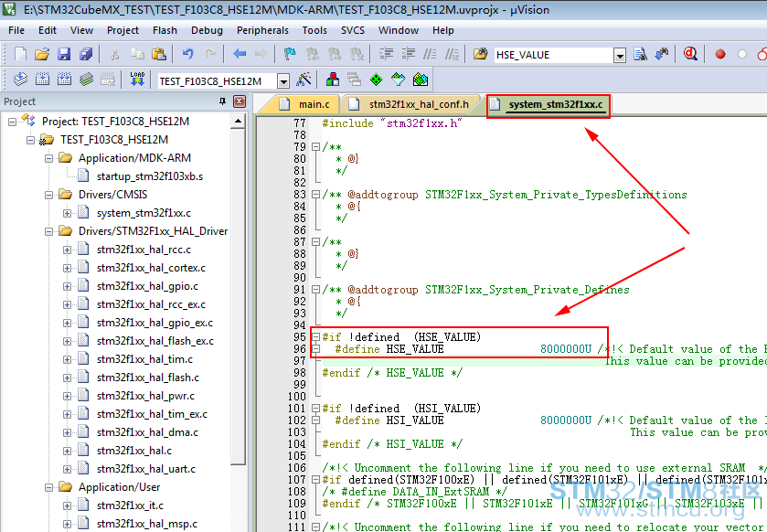Uncomment selection toolbar icon

tap(452, 54)
